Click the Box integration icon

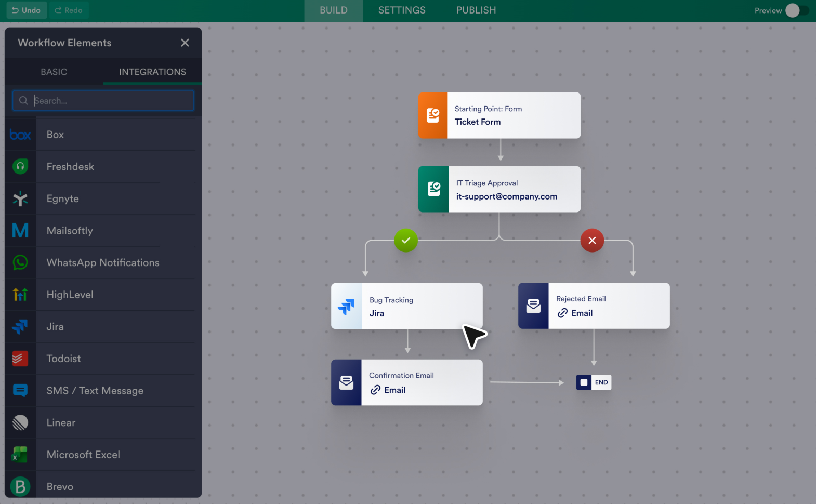point(20,135)
